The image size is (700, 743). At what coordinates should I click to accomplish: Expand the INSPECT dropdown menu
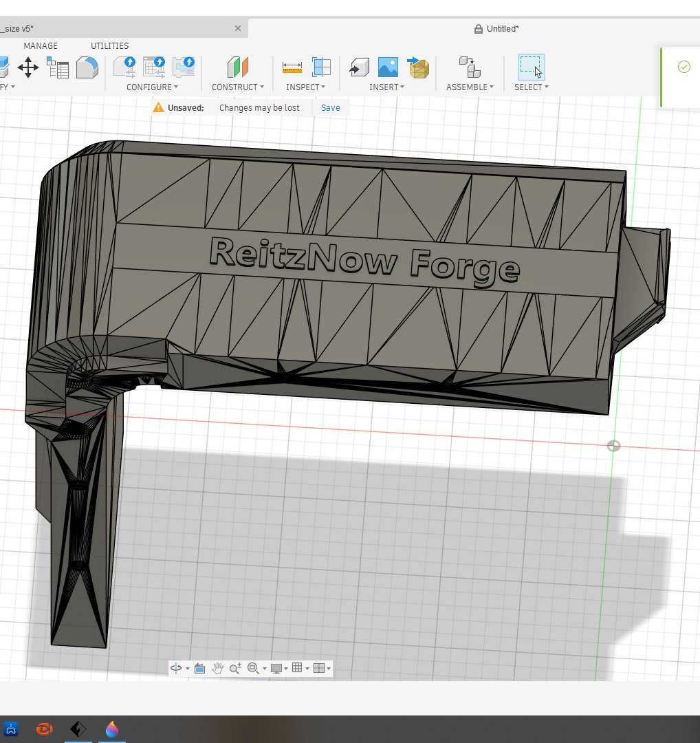click(305, 87)
